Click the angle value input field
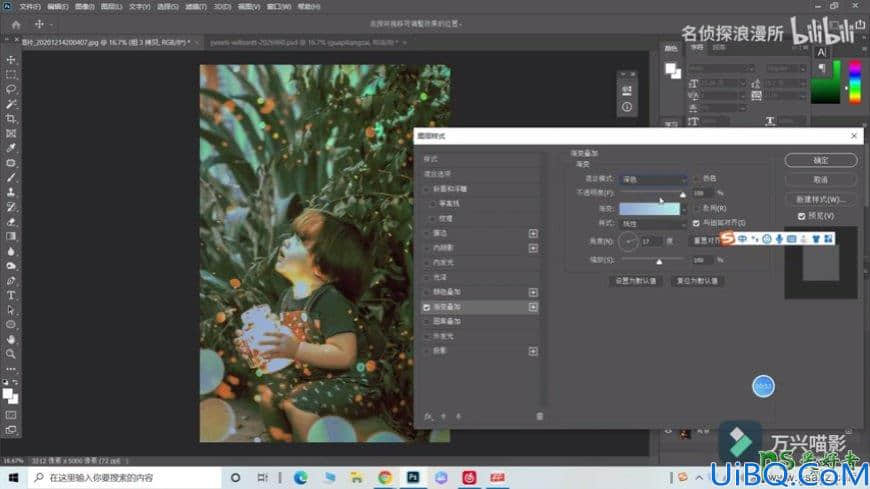 pyautogui.click(x=651, y=242)
